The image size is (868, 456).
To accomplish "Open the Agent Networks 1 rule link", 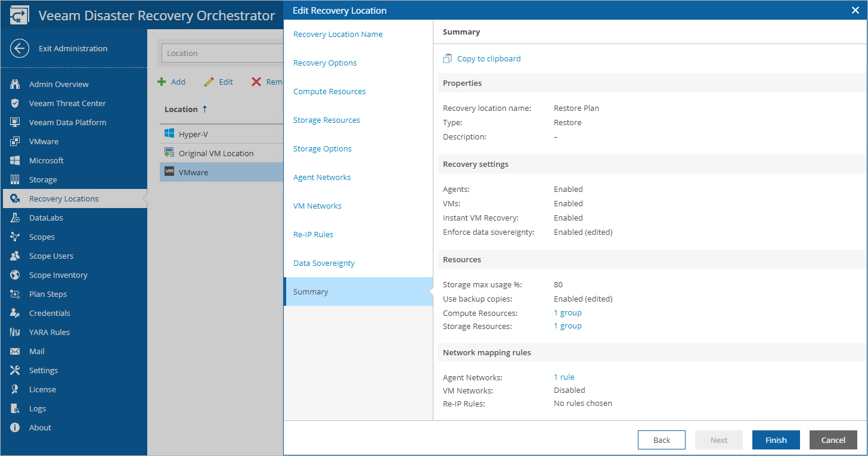I will click(564, 377).
